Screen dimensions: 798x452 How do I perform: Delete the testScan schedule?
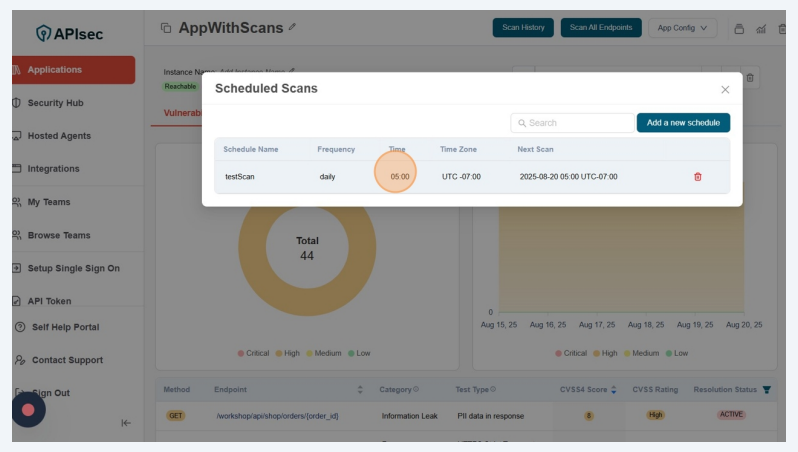point(698,177)
